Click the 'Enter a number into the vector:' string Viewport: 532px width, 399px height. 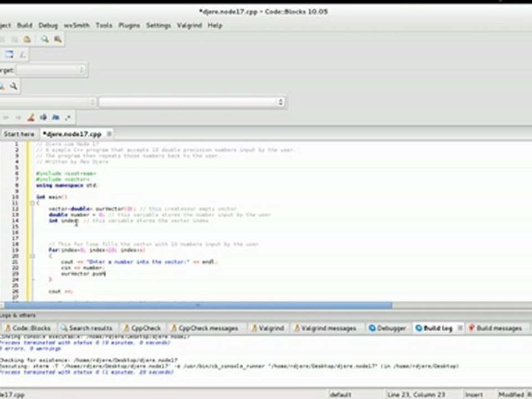(138, 262)
